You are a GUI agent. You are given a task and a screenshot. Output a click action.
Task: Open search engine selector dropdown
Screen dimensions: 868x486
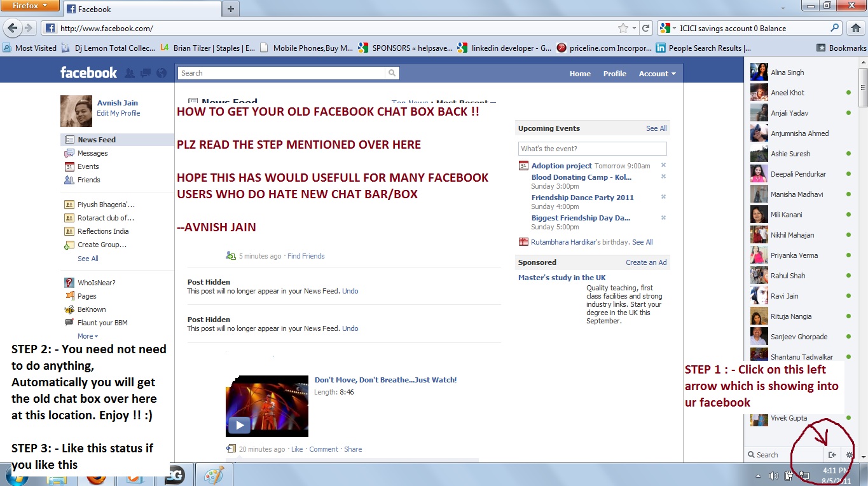coord(668,28)
